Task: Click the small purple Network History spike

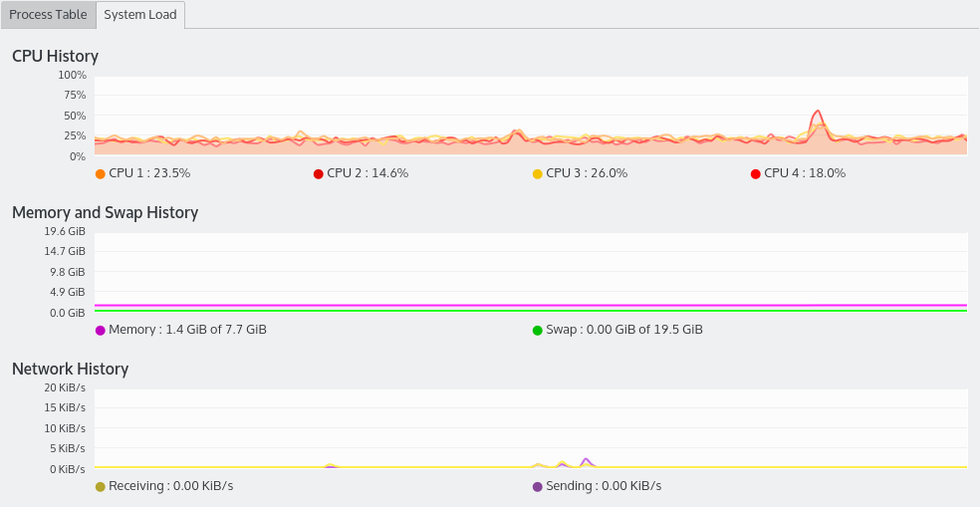Action: click(586, 460)
